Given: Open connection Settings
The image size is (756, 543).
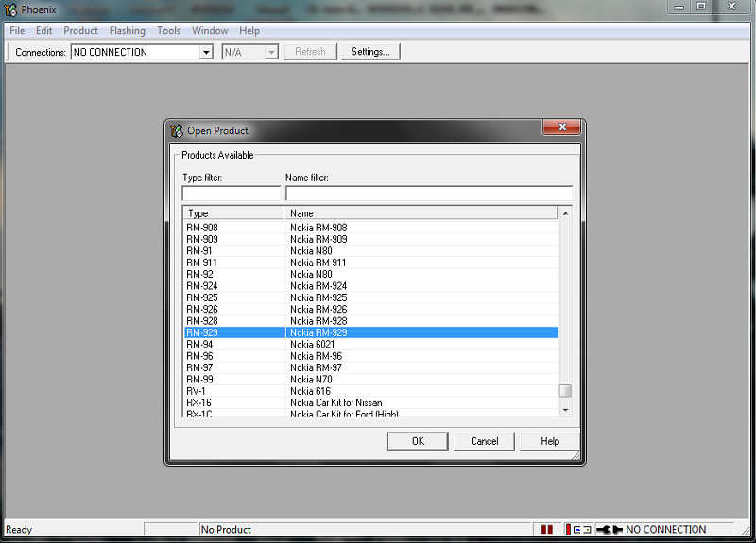Looking at the screenshot, I should (x=370, y=52).
